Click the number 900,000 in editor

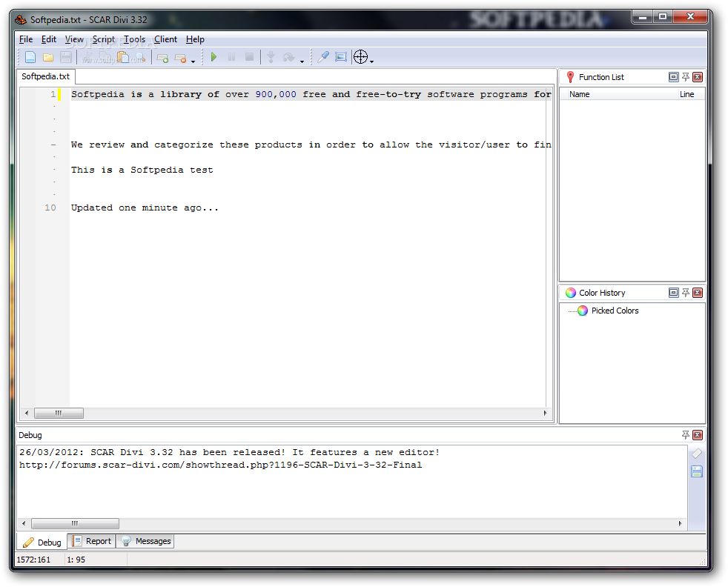point(276,94)
